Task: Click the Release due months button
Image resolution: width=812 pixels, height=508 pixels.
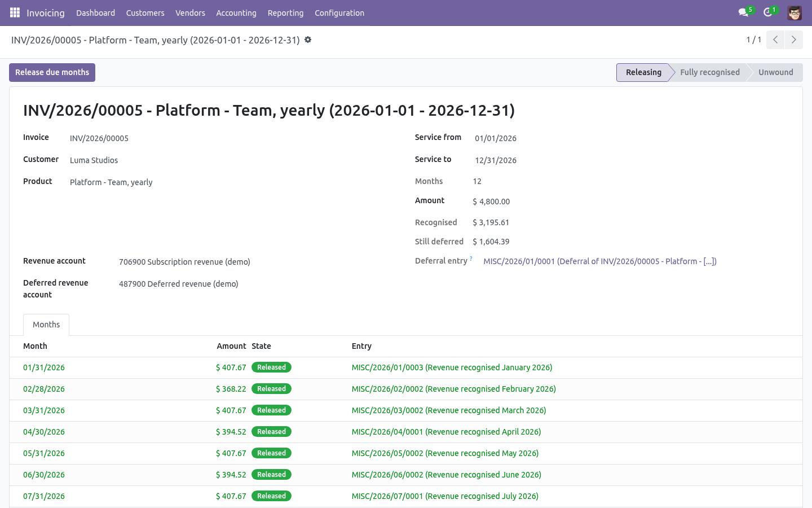Action: click(52, 72)
